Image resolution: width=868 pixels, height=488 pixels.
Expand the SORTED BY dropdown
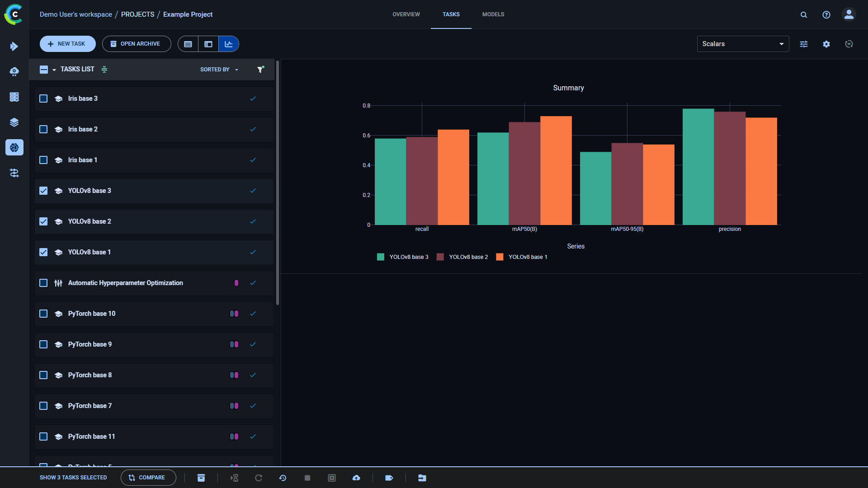(x=219, y=69)
